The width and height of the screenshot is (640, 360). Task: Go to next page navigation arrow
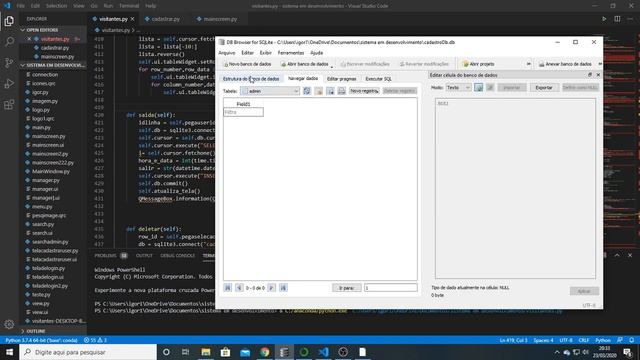[x=271, y=288]
